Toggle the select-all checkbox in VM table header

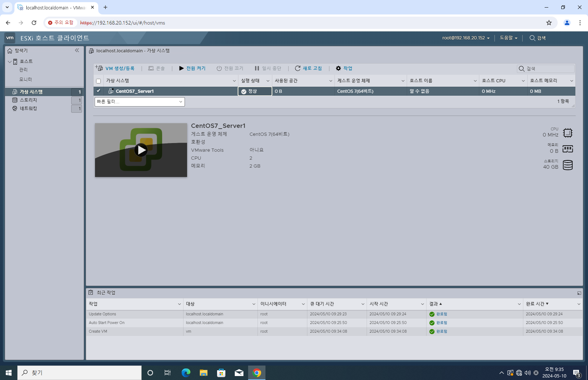[98, 81]
